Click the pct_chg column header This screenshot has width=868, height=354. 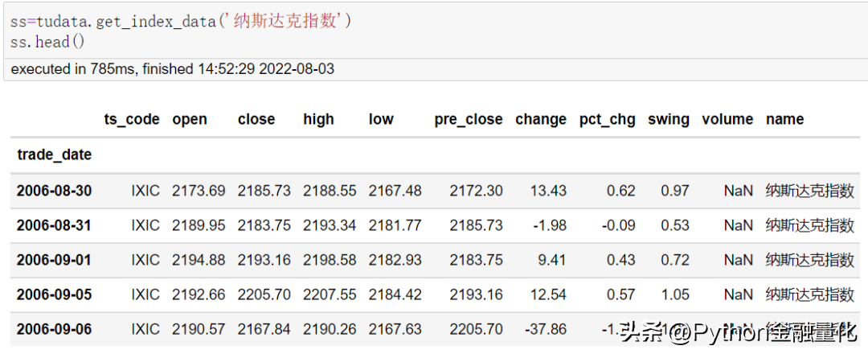pos(608,119)
